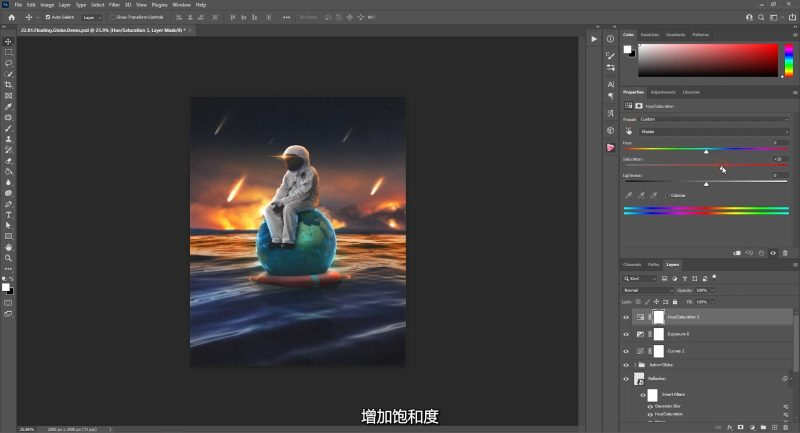Open the Normal blend mode dropdown

click(x=648, y=290)
